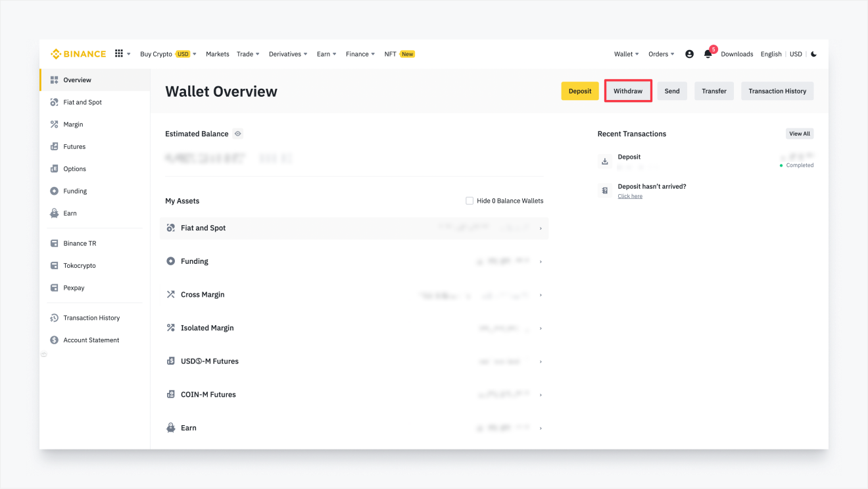Click the Transfer button

click(x=714, y=91)
